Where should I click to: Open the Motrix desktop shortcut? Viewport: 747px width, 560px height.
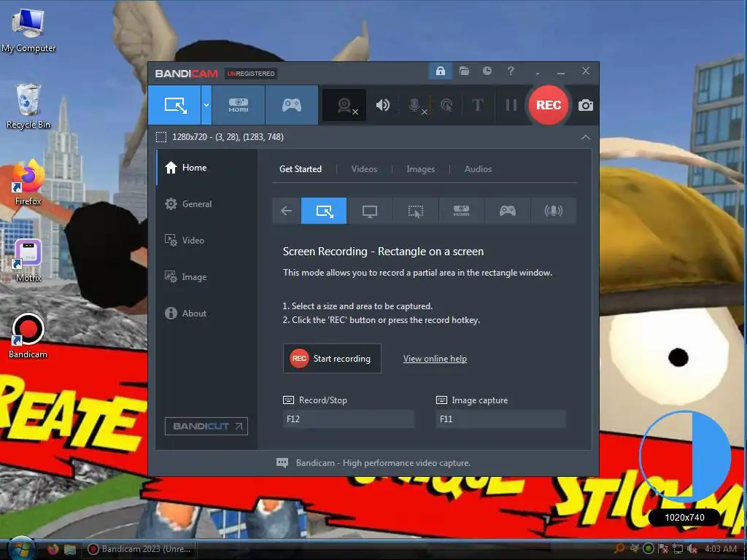tap(28, 260)
